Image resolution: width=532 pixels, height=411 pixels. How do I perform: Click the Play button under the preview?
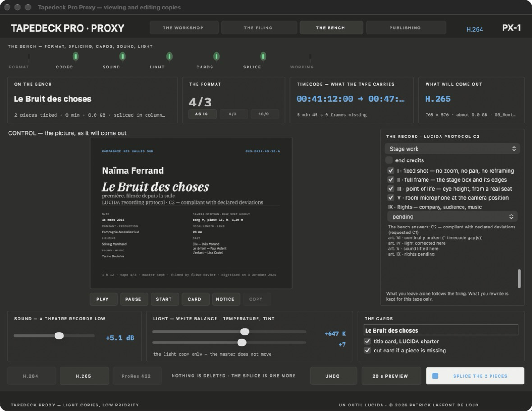coord(104,299)
